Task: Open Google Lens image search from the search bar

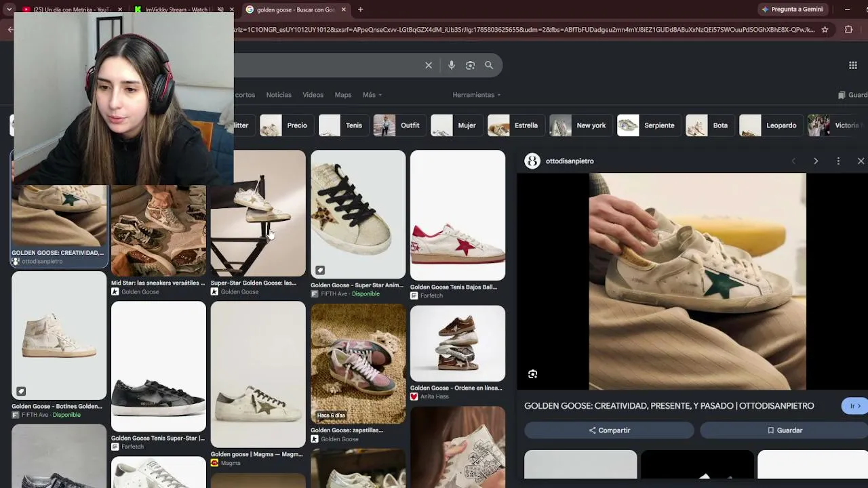Action: point(470,65)
